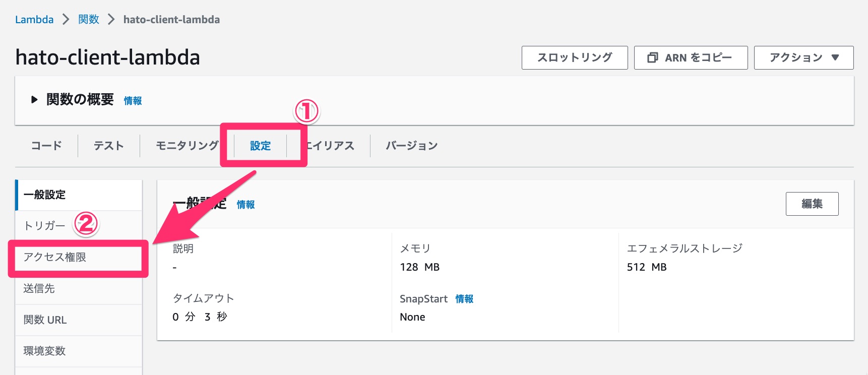Click the 編集 button in 一般設定
868x375 pixels.
tap(812, 204)
